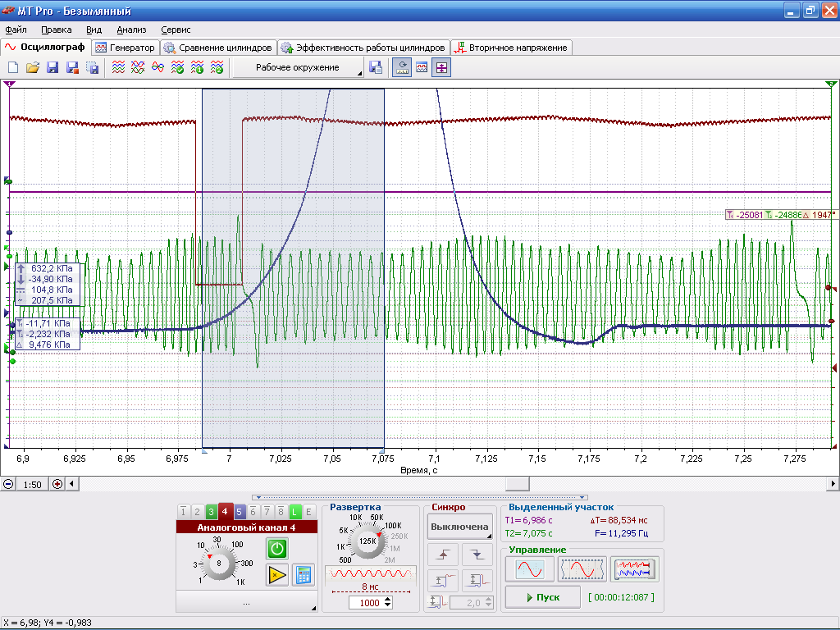
Task: Select the green L channel button
Action: 294,512
